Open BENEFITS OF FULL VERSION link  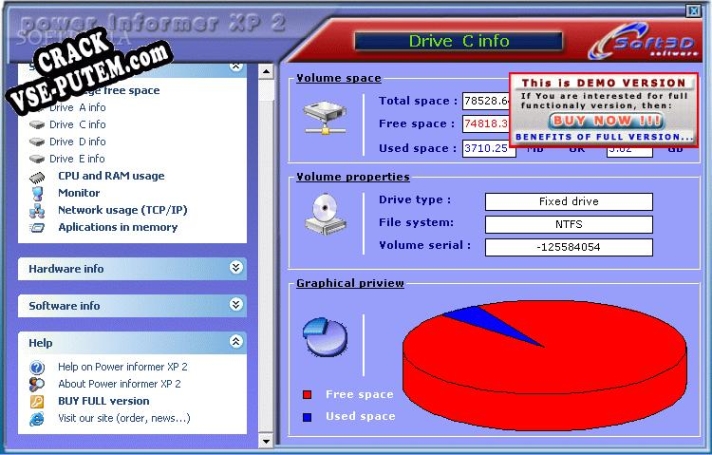pyautogui.click(x=604, y=137)
